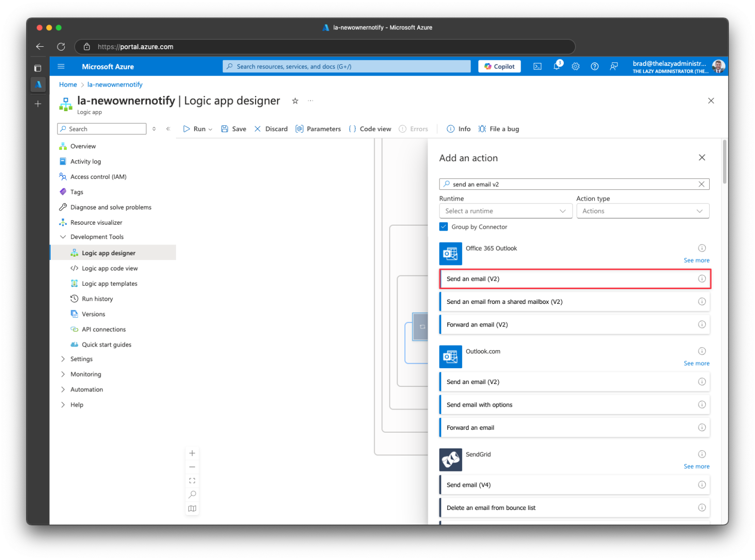Reload the browser page
Screen dimensions: 755x560
[61, 47]
